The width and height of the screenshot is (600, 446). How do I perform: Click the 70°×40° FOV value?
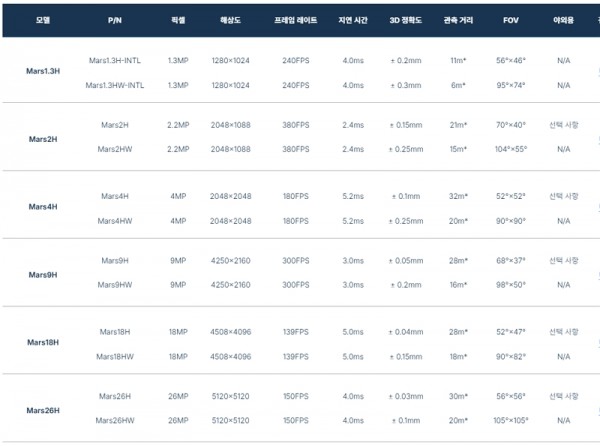pos(511,125)
